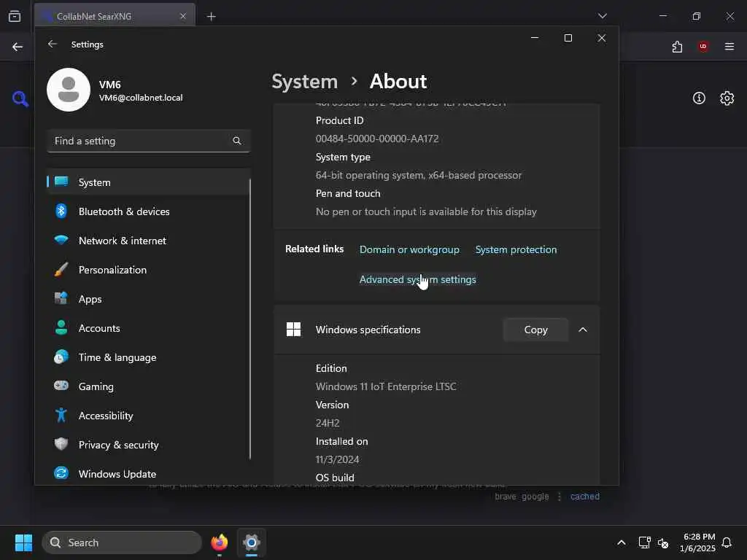Click the VM6 user avatar
This screenshot has height=560, width=747.
tap(69, 90)
